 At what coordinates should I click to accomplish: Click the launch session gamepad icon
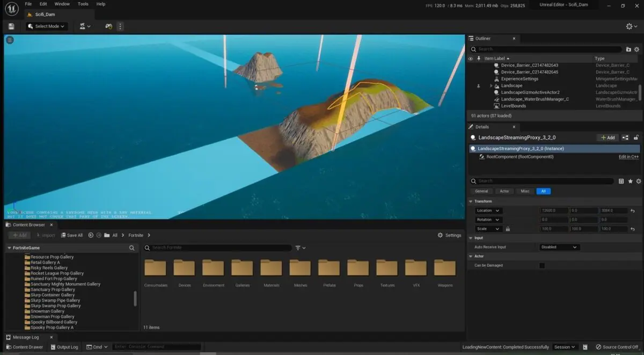(x=108, y=26)
